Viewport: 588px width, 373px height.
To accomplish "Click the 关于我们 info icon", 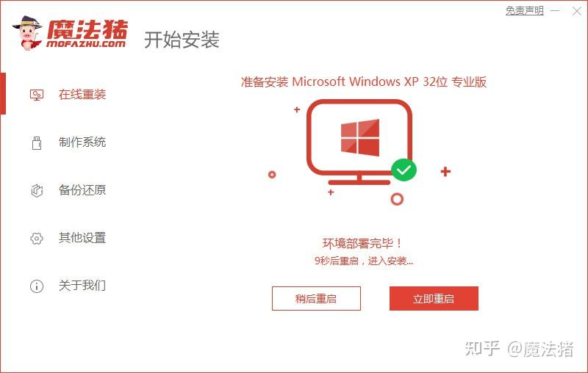I will pos(37,286).
